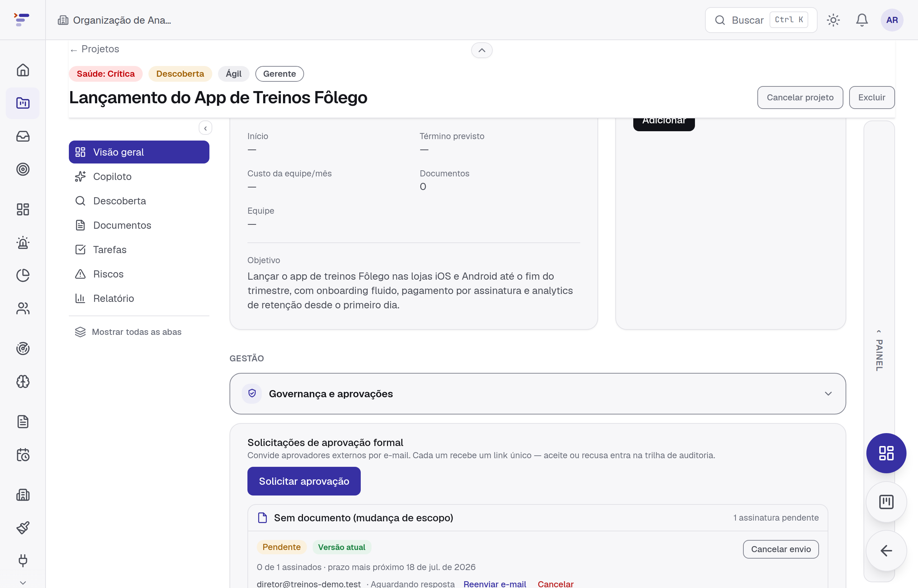The width and height of the screenshot is (918, 588).
Task: Click the Pendente status badge
Action: click(x=281, y=547)
